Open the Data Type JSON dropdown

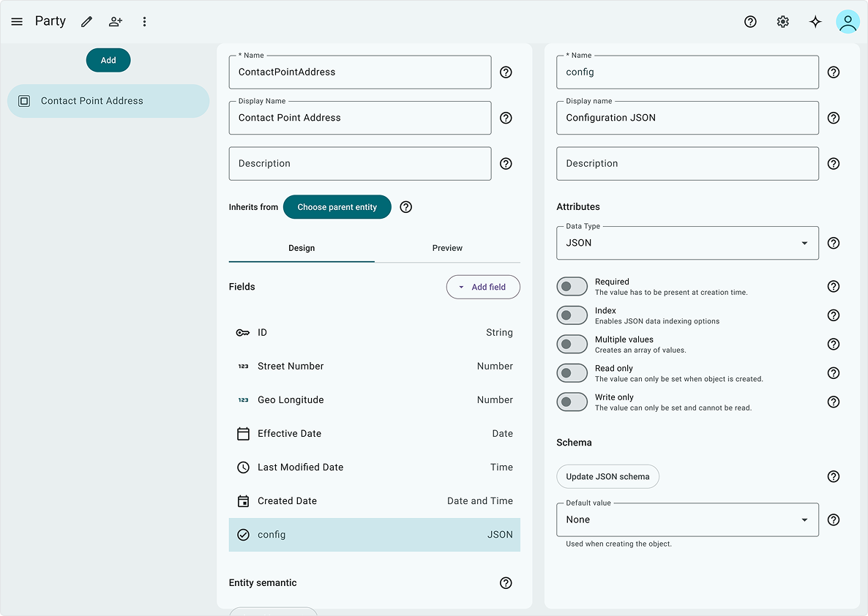pos(687,243)
